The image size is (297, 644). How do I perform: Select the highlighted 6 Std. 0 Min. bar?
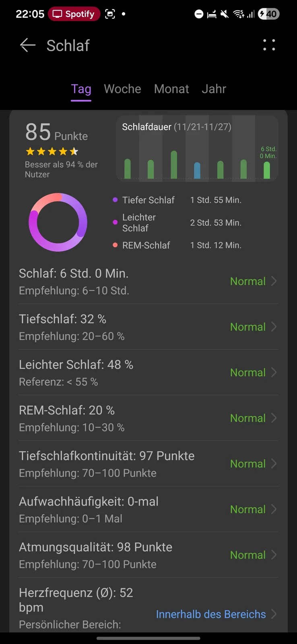266,170
